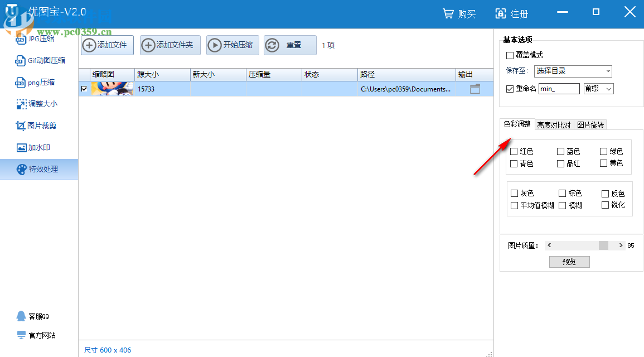
Task: Click file path C:\Users\pc0359\Documents...
Action: pyautogui.click(x=405, y=89)
